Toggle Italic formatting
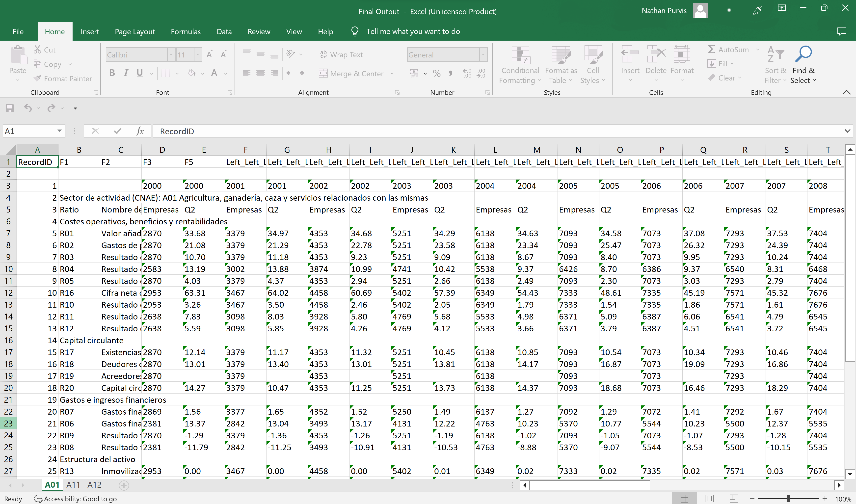 click(126, 73)
